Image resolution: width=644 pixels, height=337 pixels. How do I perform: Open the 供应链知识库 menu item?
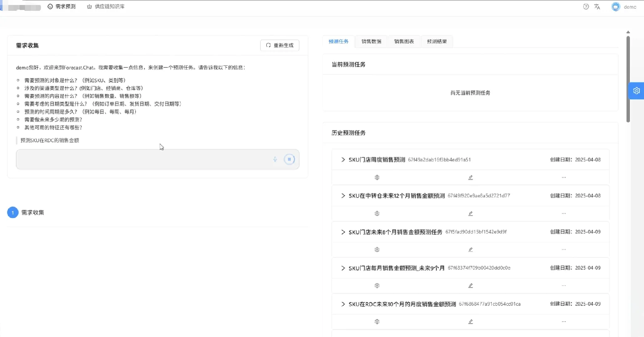tap(105, 6)
